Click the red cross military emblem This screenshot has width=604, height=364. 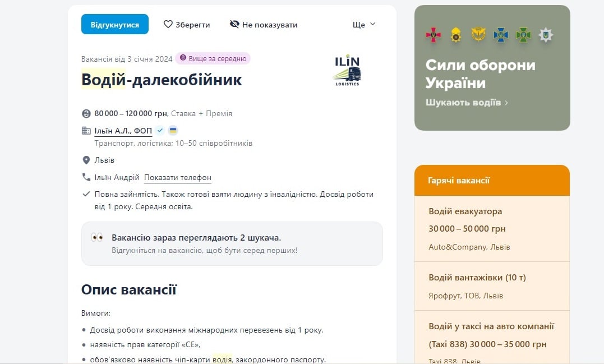434,35
